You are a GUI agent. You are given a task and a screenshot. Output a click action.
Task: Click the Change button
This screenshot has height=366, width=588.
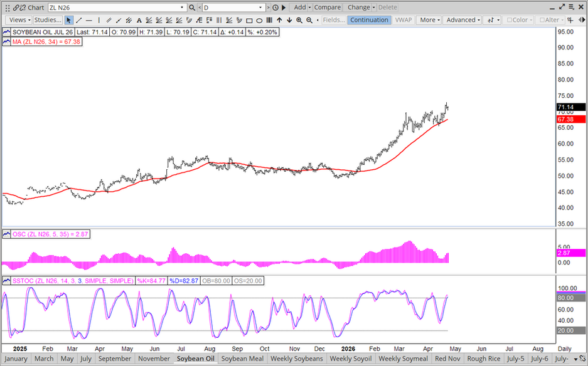(x=358, y=8)
